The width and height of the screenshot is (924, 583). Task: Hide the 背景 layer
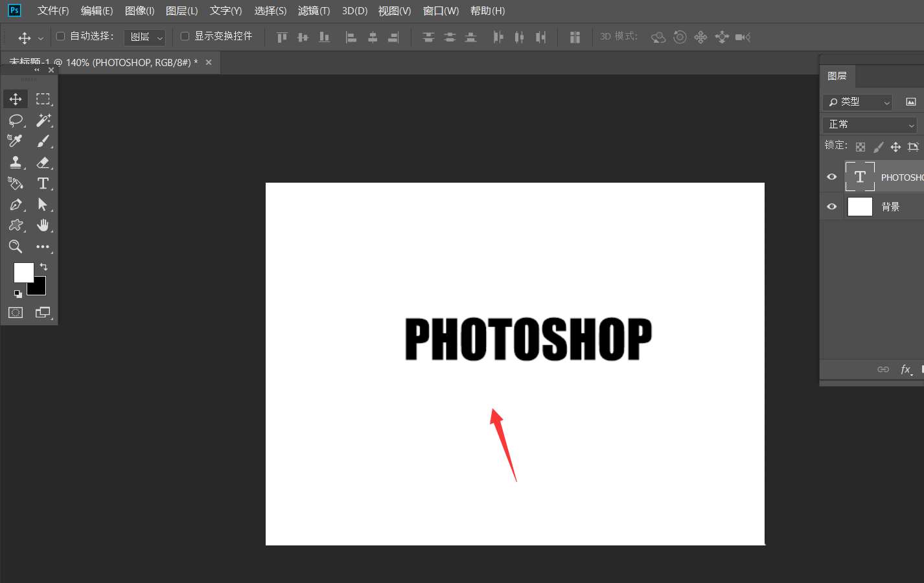coord(831,207)
